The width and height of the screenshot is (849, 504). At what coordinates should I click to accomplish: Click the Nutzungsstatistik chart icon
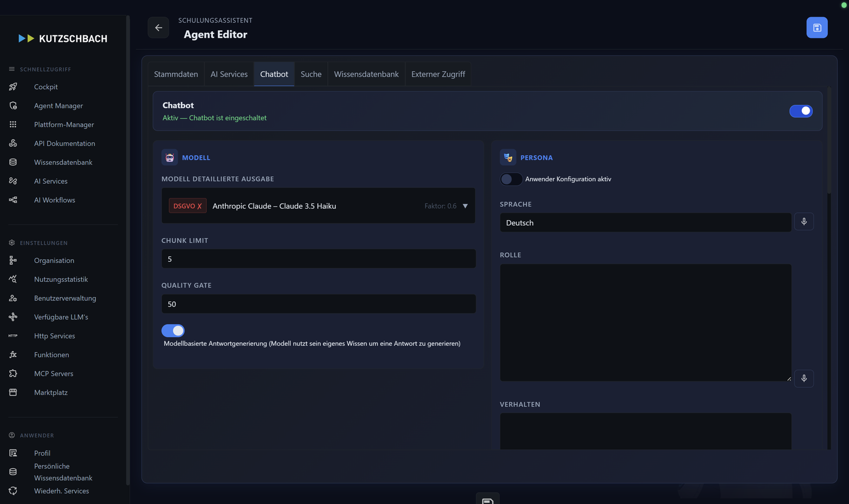[x=13, y=279]
